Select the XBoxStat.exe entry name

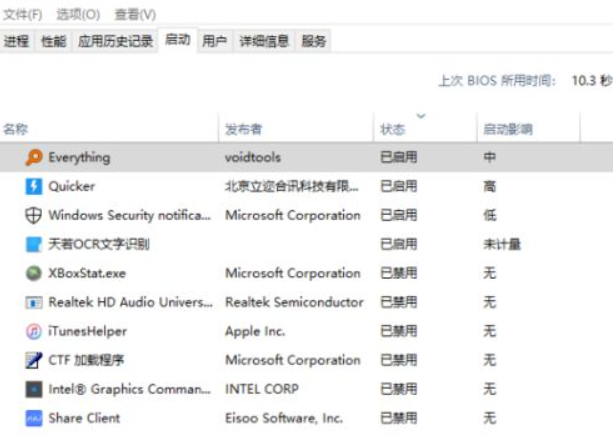click(87, 273)
